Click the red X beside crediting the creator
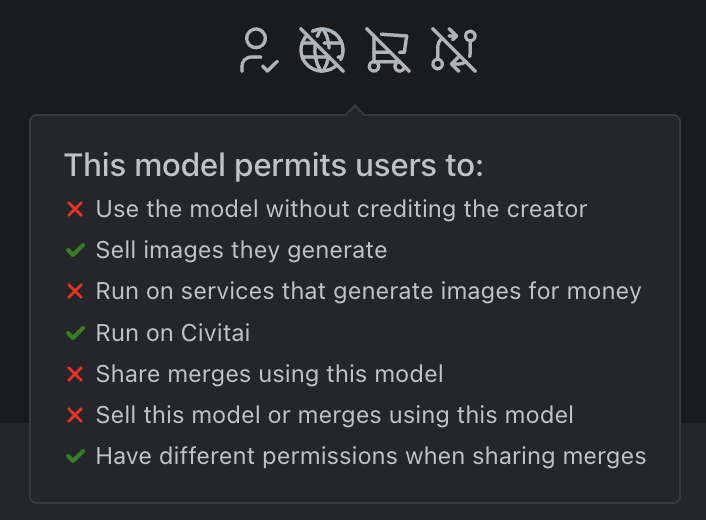The width and height of the screenshot is (706, 520). coord(75,210)
